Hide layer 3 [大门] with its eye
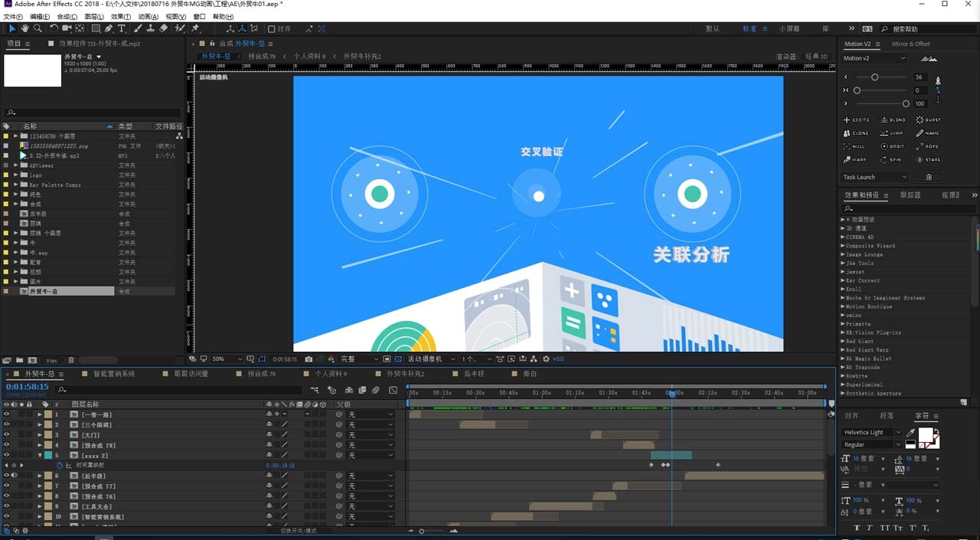980x540 pixels. [6, 435]
